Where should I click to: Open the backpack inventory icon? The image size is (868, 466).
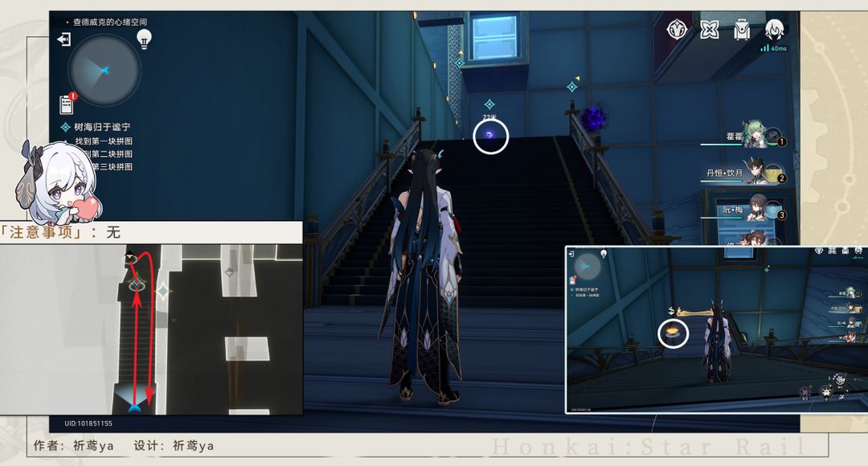click(742, 30)
